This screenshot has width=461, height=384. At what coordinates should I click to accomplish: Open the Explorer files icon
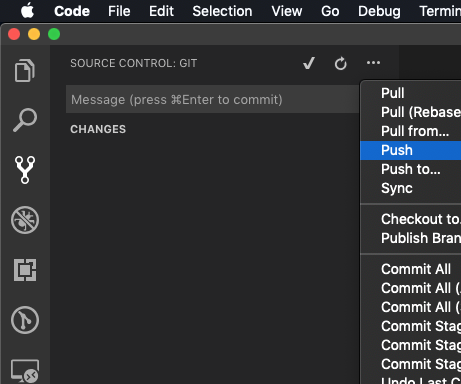pyautogui.click(x=25, y=70)
